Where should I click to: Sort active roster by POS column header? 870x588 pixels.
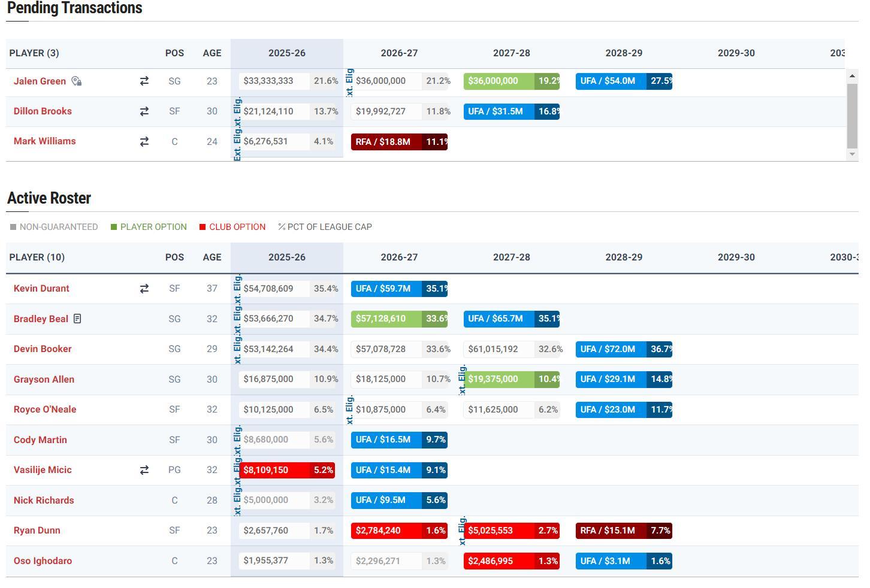(174, 257)
